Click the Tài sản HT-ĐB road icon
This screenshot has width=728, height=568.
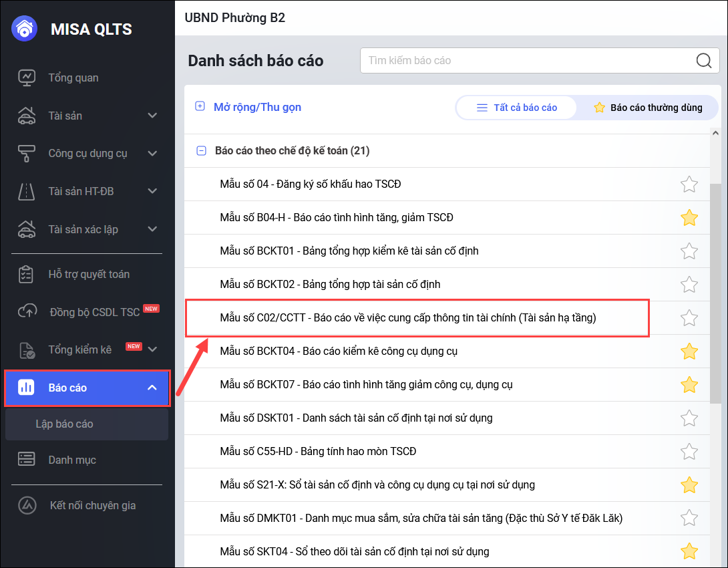[x=27, y=191]
